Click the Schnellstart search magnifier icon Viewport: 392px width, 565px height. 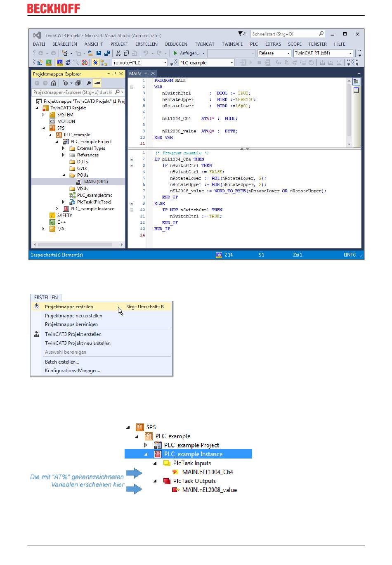(x=321, y=34)
